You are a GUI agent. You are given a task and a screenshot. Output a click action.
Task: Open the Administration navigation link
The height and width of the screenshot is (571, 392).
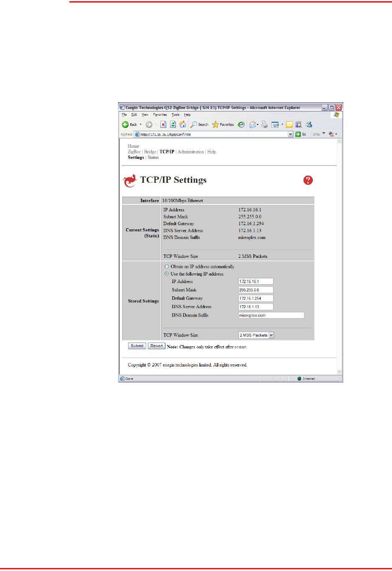(191, 152)
